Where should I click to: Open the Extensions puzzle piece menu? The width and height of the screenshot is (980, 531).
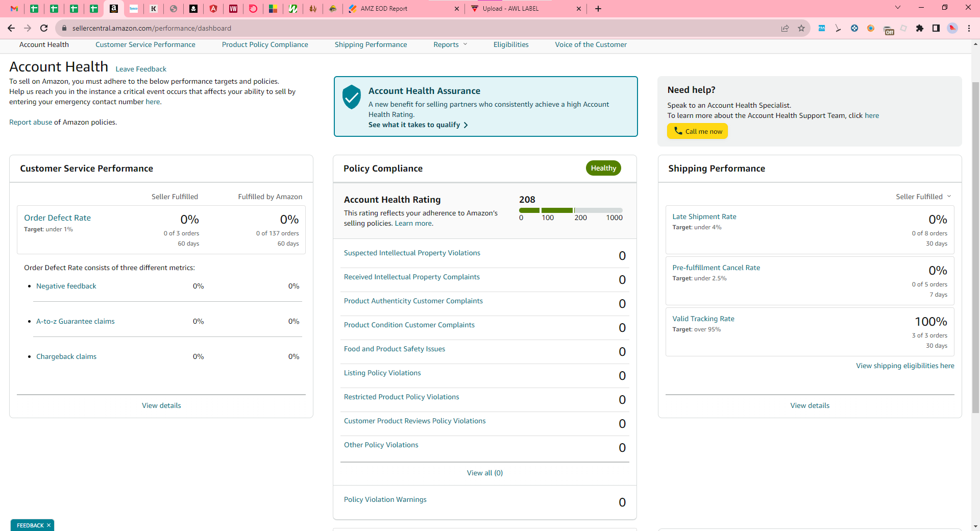920,28
